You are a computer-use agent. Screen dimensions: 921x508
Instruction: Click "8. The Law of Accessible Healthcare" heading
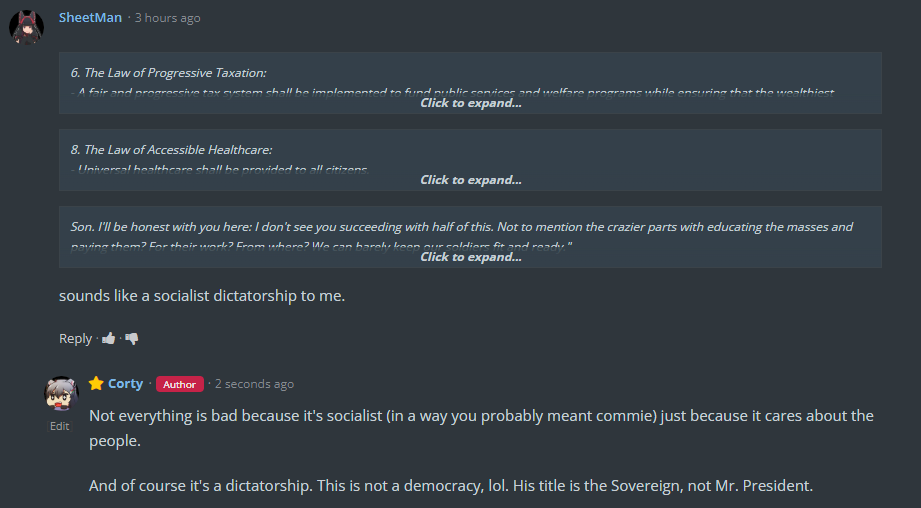point(171,149)
